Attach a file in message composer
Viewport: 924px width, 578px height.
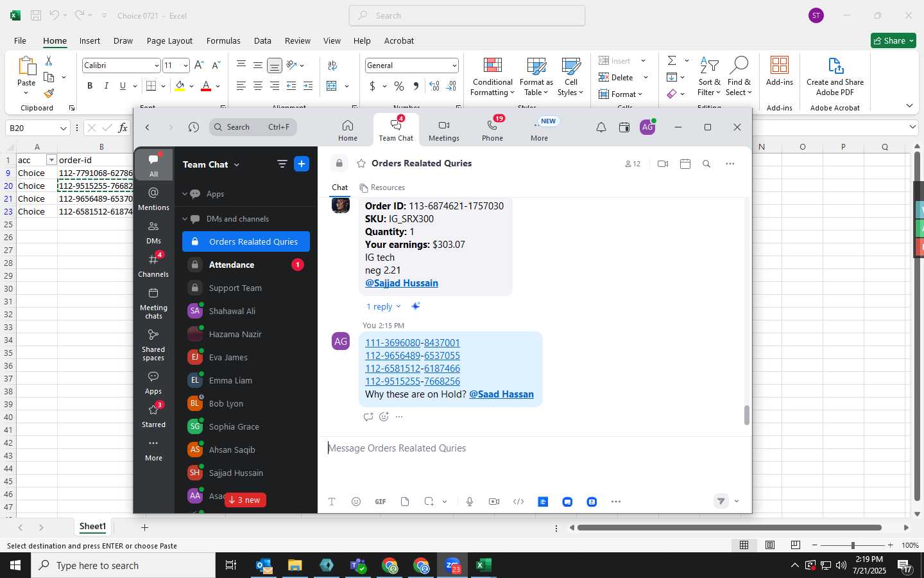coord(405,502)
